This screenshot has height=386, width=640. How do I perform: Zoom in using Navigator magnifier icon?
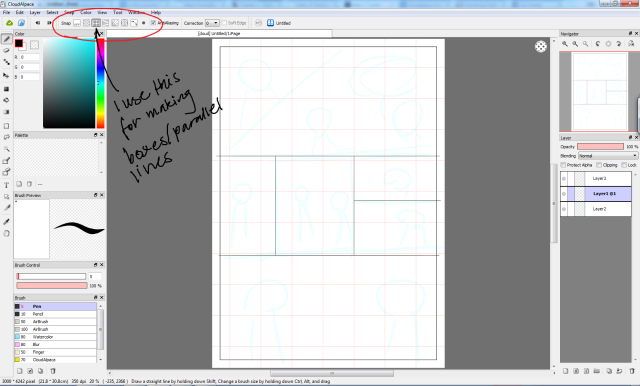point(565,44)
